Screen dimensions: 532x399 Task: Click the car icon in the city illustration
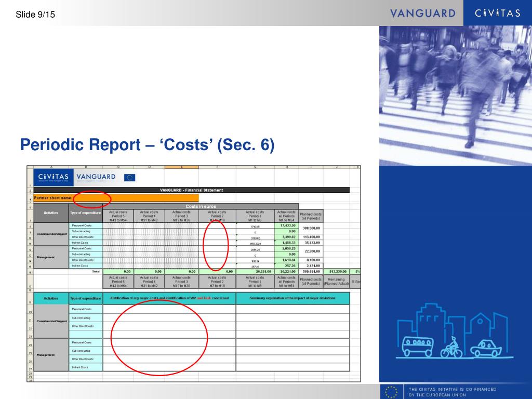click(x=486, y=349)
